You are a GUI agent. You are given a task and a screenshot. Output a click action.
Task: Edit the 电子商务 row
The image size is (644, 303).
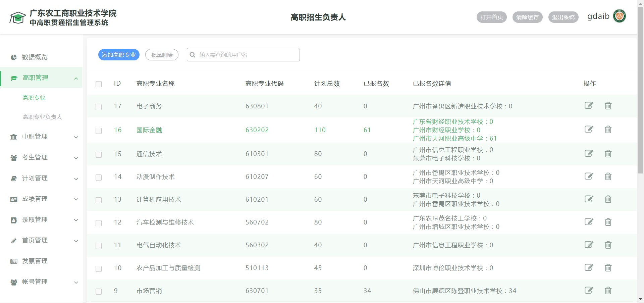[x=589, y=106]
